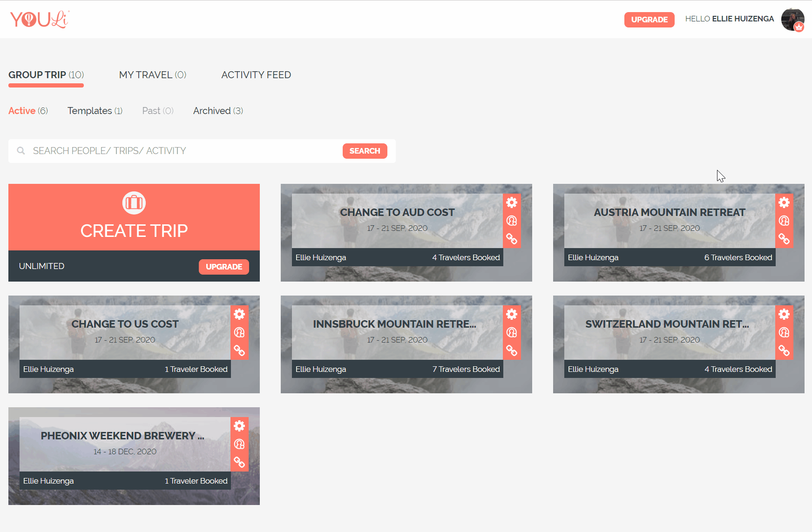The image size is (812, 532).
Task: Open Pheonix Weekend Brewery trip title
Action: (122, 436)
